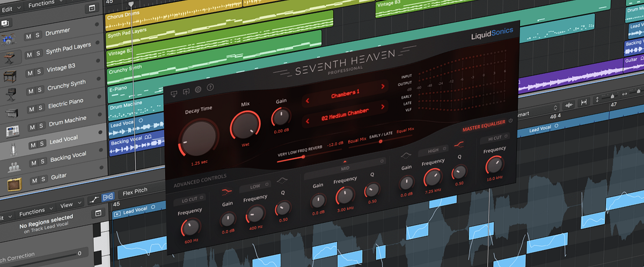
Task: Click the Crunchy Synth keyboard stand icon
Action: point(12,95)
